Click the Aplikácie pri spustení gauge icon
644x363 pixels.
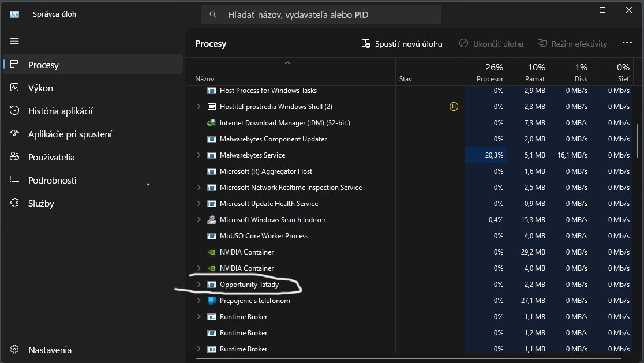[x=14, y=133]
